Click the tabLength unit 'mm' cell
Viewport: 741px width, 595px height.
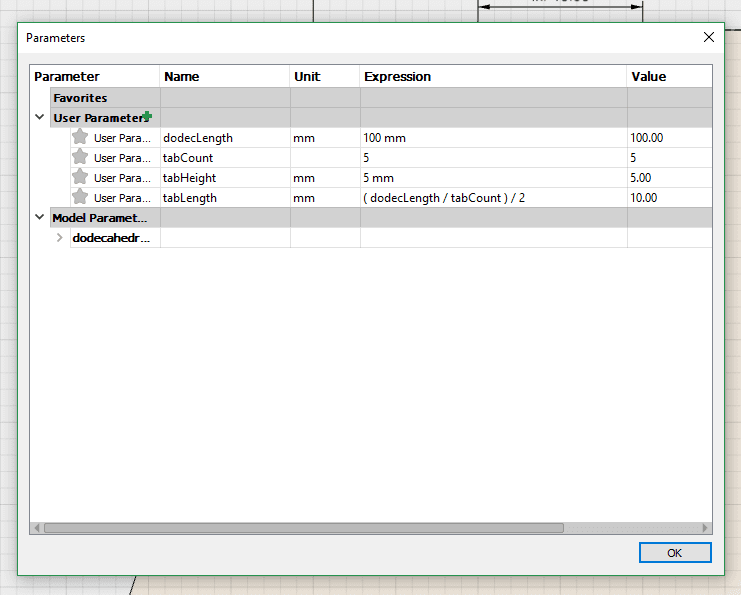click(325, 198)
